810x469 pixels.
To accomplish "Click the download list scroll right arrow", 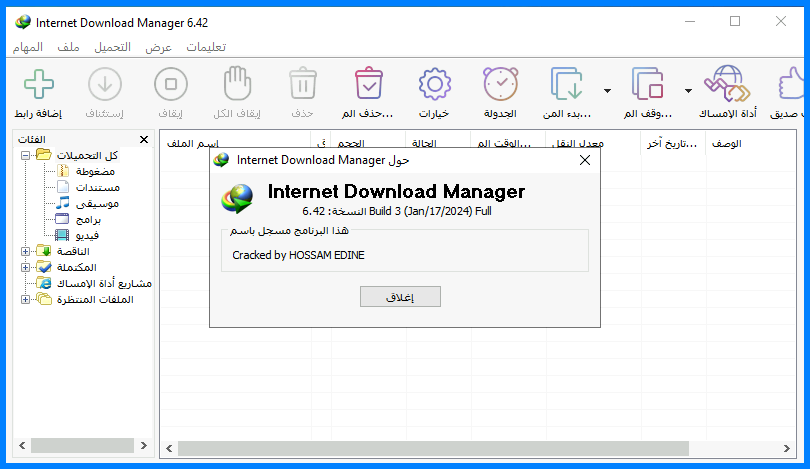I will click(787, 448).
